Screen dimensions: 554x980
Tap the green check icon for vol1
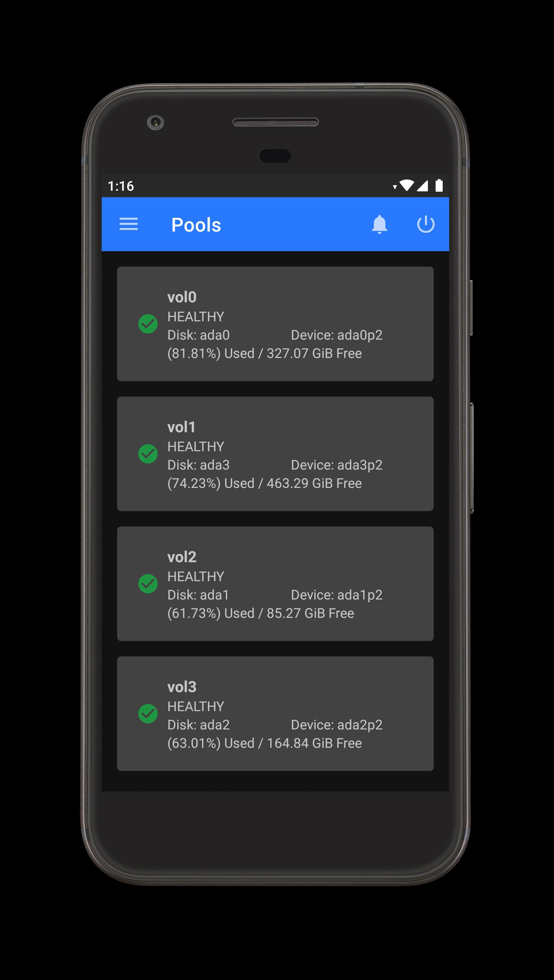pos(148,453)
